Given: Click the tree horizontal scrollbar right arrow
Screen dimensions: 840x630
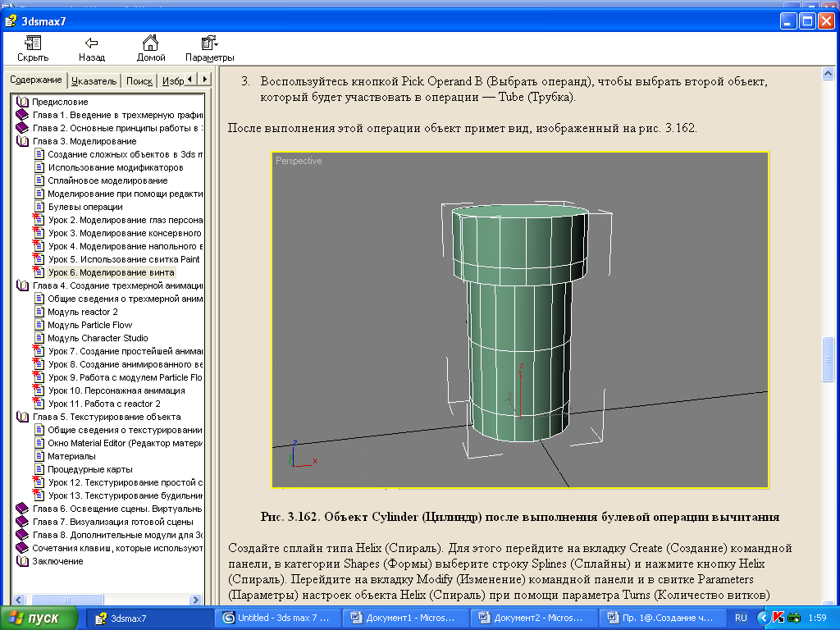Looking at the screenshot, I should [x=195, y=600].
